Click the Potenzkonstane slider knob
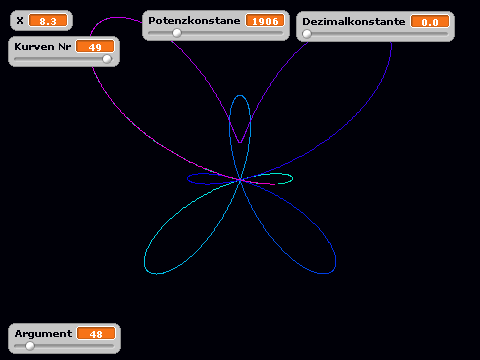480x360 pixels. tap(177, 33)
